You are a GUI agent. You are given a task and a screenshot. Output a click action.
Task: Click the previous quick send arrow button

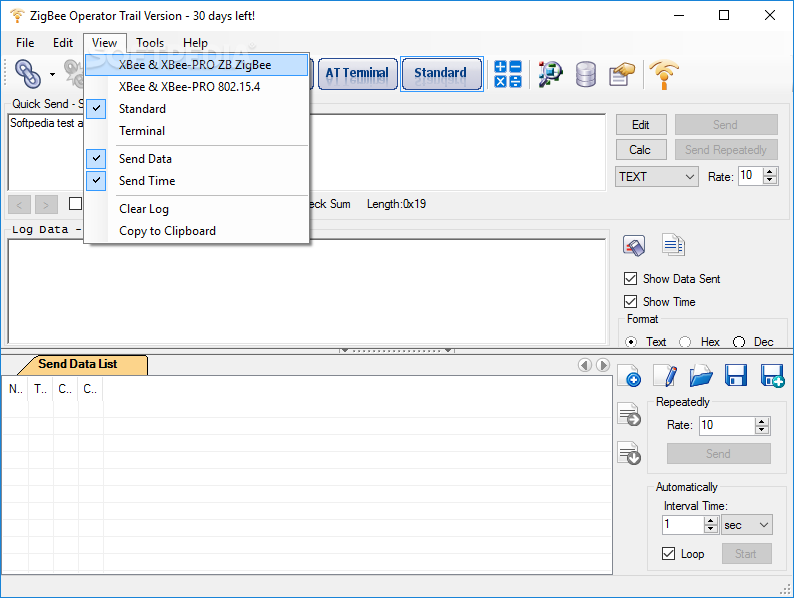click(19, 205)
